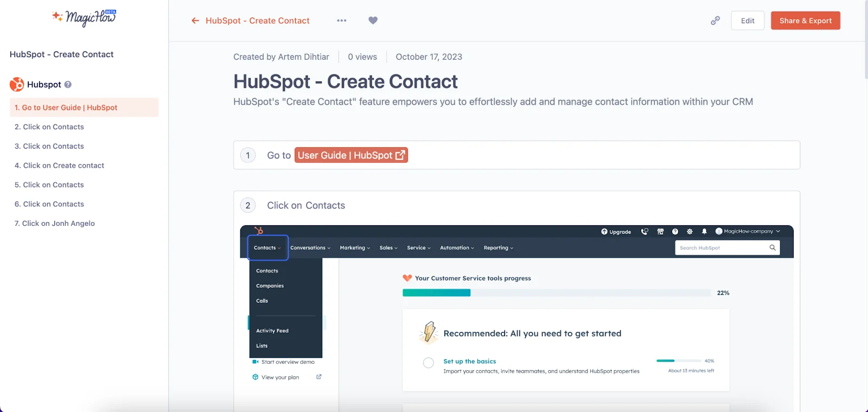Open Companies in the Contacts submenu
This screenshot has width=868, height=412.
[x=270, y=286]
